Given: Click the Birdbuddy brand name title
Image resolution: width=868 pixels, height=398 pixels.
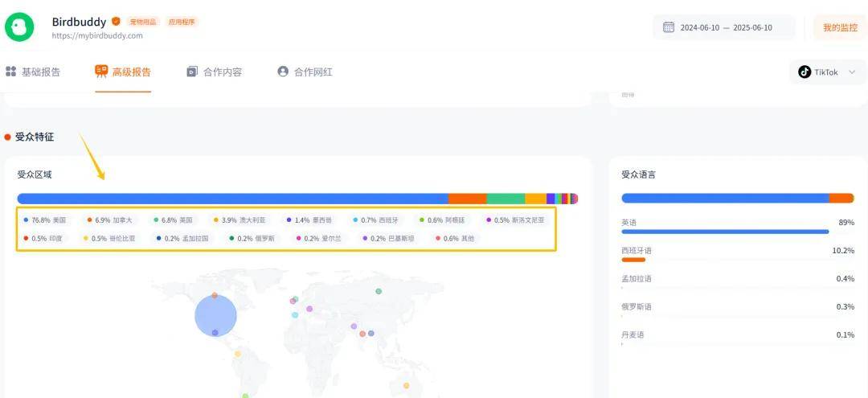Looking at the screenshot, I should [79, 23].
